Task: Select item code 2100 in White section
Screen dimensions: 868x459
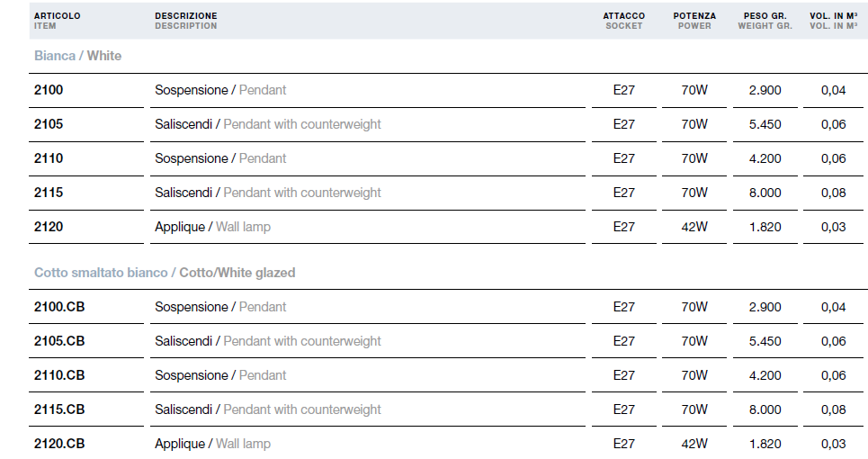Action: tap(49, 90)
